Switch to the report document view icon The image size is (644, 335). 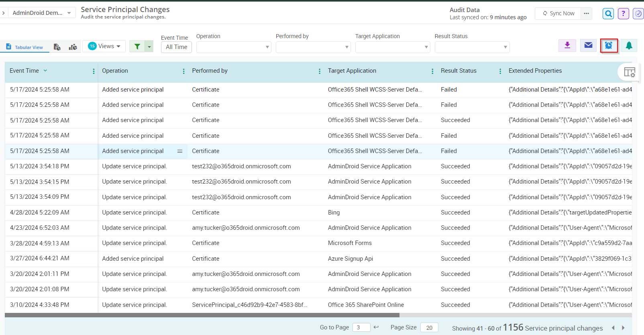(57, 47)
